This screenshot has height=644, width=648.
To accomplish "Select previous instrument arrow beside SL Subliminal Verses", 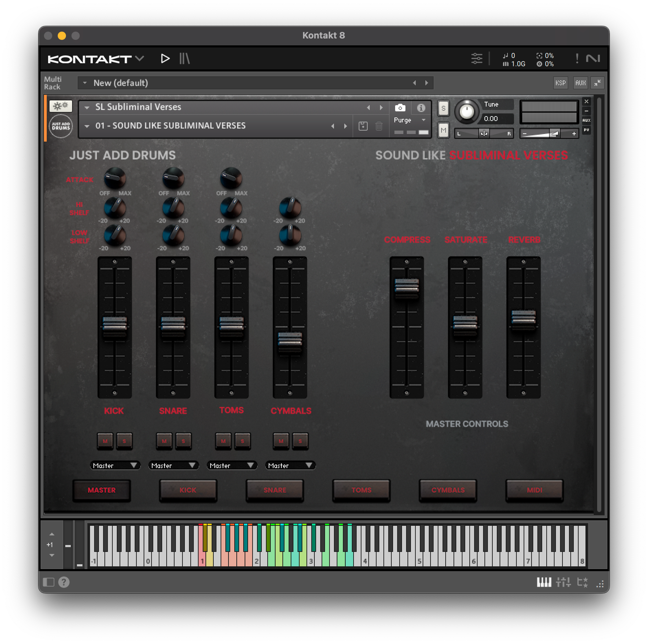I will [x=368, y=108].
